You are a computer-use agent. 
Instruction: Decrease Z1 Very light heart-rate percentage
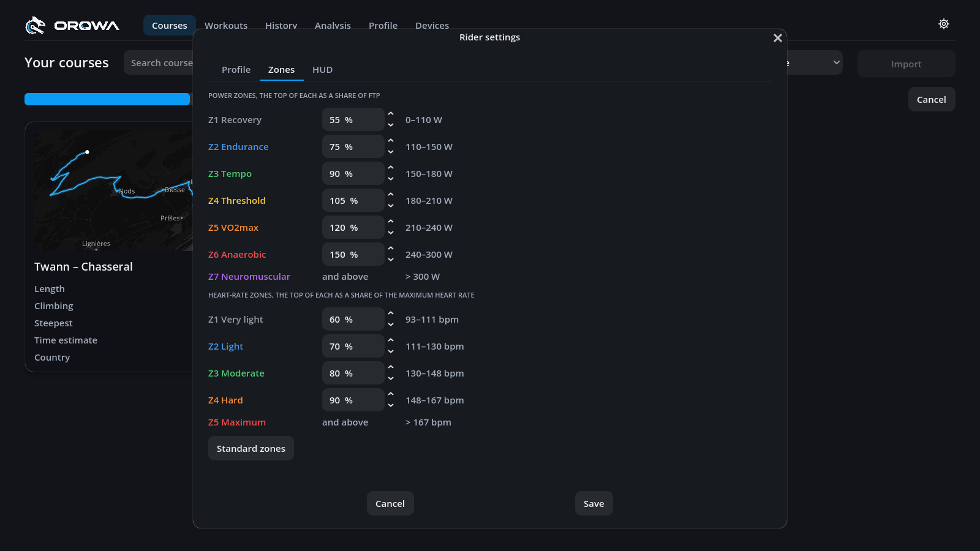[x=391, y=325]
